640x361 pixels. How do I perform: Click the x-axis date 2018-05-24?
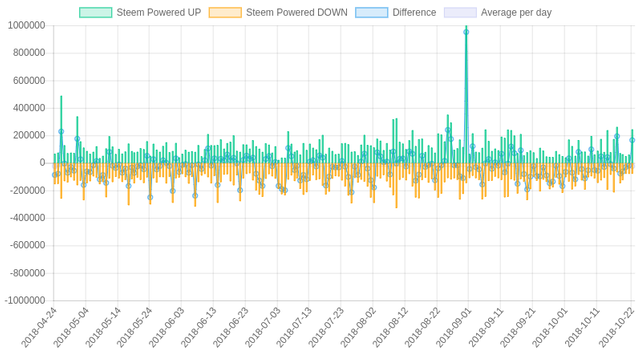click(134, 328)
